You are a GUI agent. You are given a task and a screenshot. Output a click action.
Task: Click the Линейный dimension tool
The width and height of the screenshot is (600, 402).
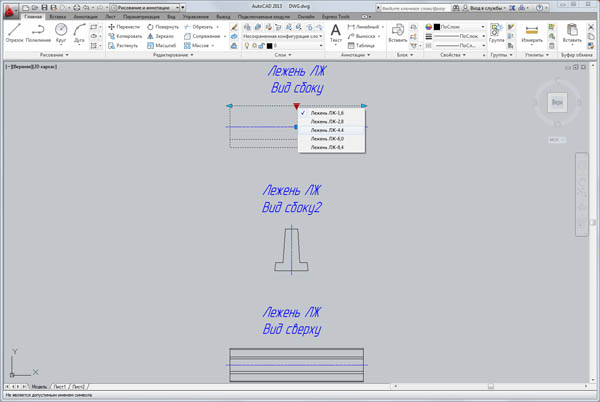(363, 27)
